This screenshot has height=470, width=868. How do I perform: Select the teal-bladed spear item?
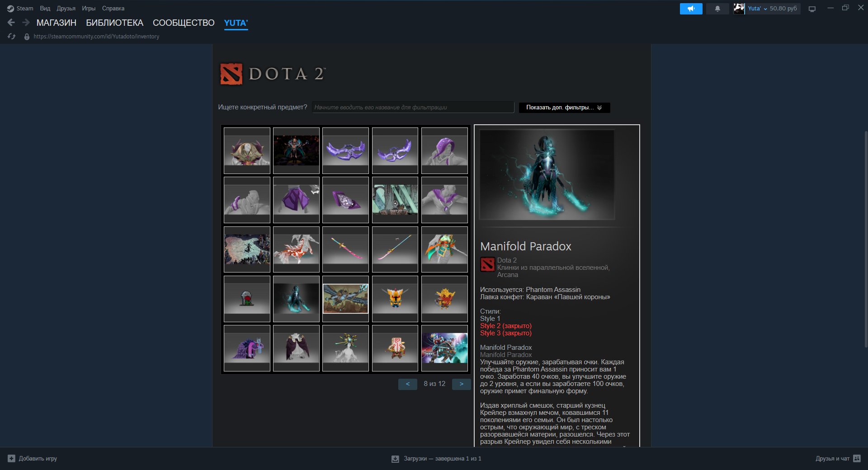395,249
